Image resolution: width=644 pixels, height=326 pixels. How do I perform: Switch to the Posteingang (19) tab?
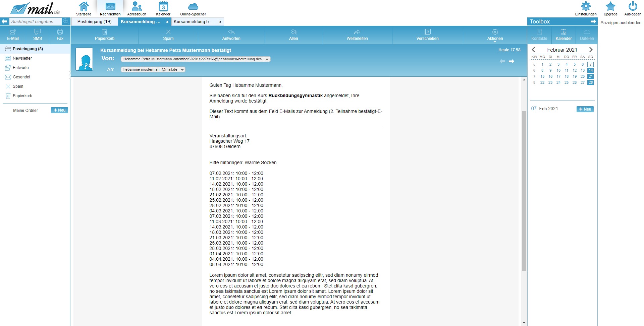94,22
